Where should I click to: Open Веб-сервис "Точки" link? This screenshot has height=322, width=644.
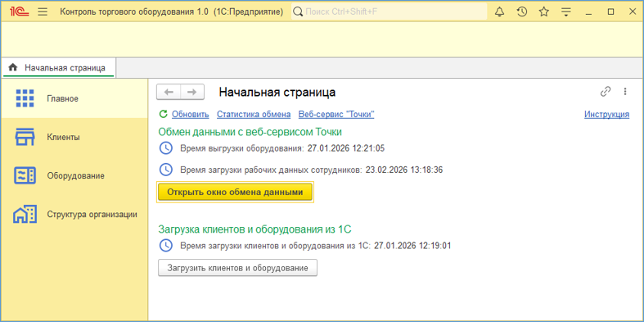pos(336,115)
